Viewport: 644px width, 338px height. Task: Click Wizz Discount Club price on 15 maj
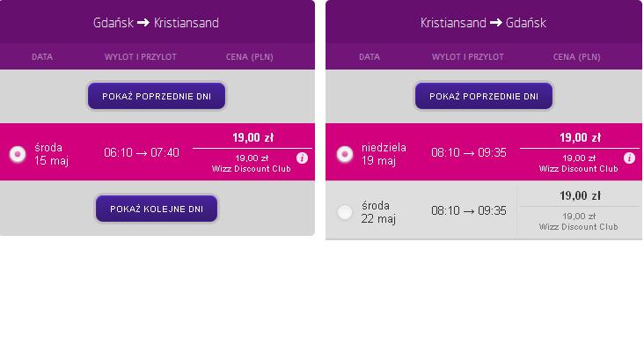pos(252,164)
